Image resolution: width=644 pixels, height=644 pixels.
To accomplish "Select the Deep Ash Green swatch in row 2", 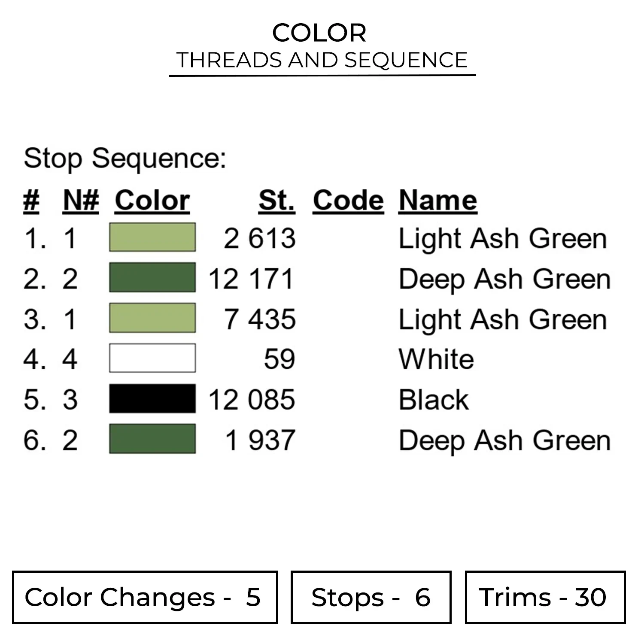I will click(x=152, y=277).
